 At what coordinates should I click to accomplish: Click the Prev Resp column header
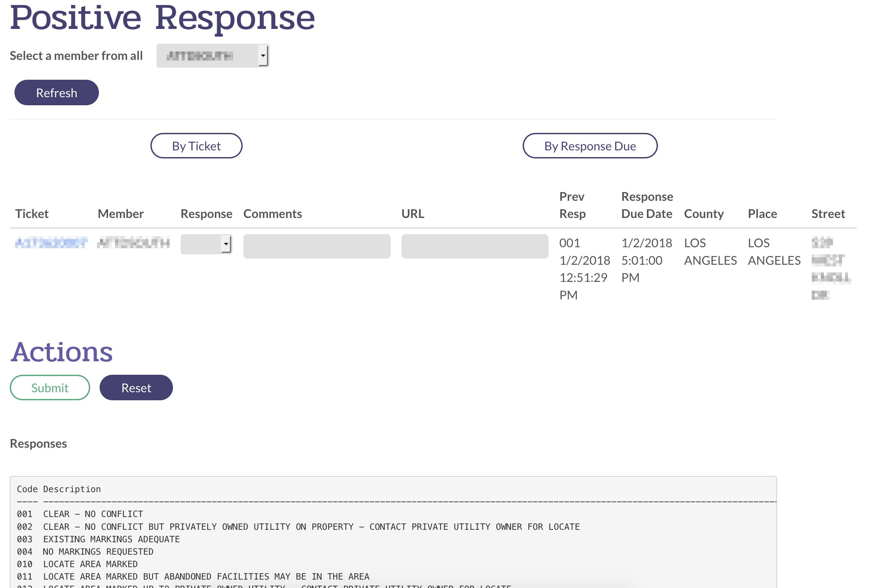pyautogui.click(x=572, y=205)
